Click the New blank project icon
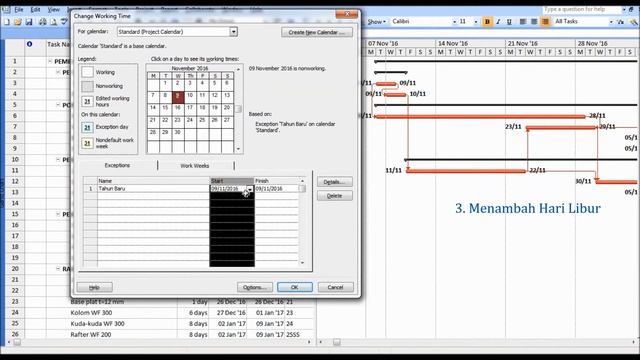640x360 pixels. pyautogui.click(x=7, y=22)
